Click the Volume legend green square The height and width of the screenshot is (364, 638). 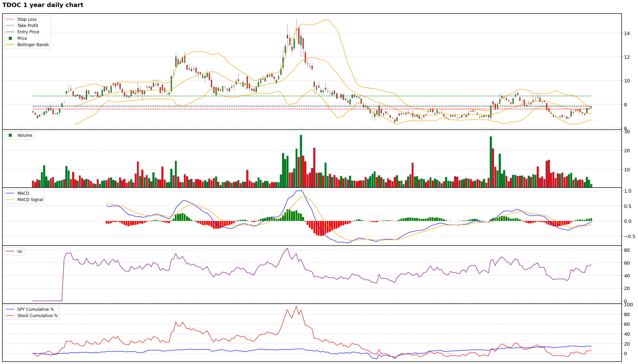click(10, 135)
